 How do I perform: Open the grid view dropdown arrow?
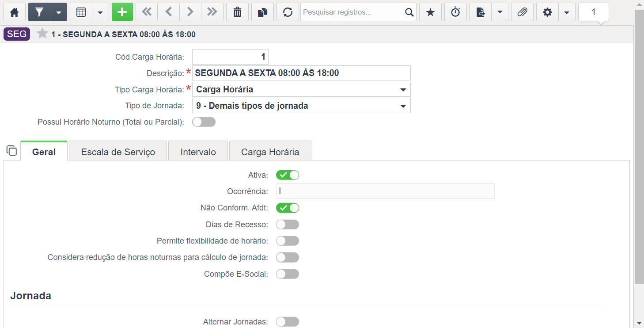[100, 12]
